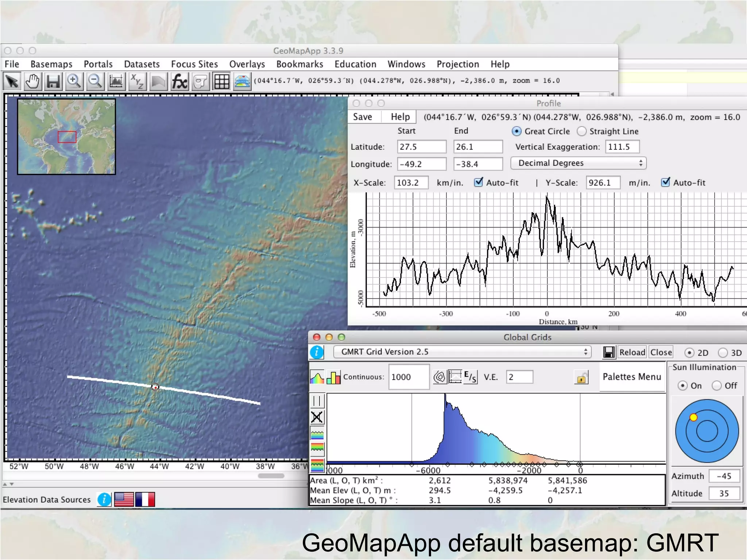Click the dotted rectangle icon left of E/S
This screenshot has width=747, height=560.
455,377
